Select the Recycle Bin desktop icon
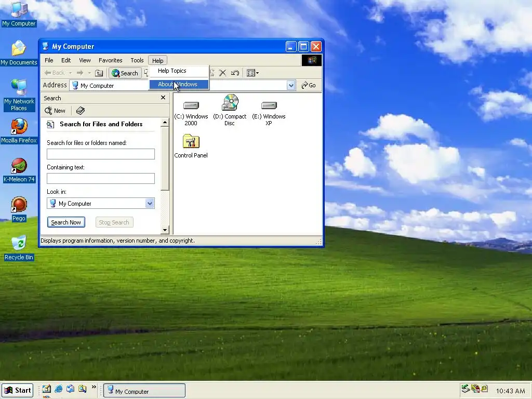532x399 pixels. 19,248
